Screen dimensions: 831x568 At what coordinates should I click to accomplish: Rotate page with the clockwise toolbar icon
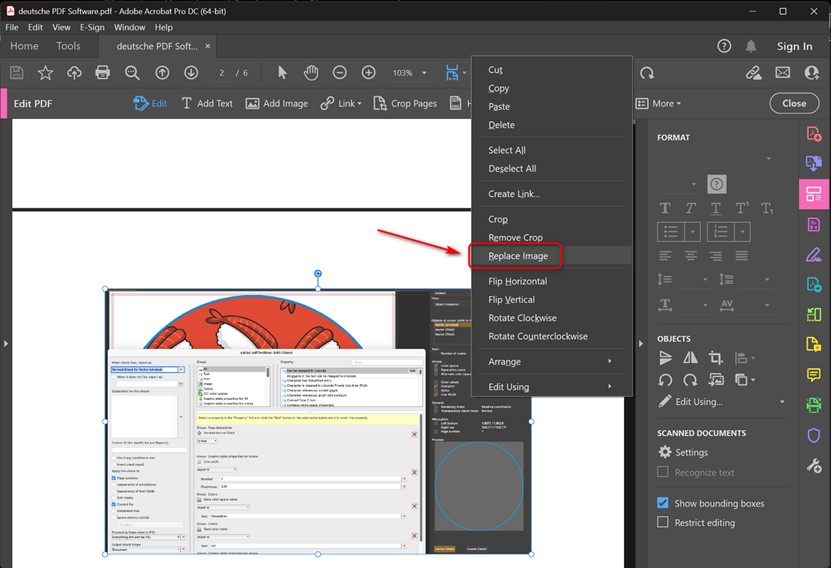(647, 73)
